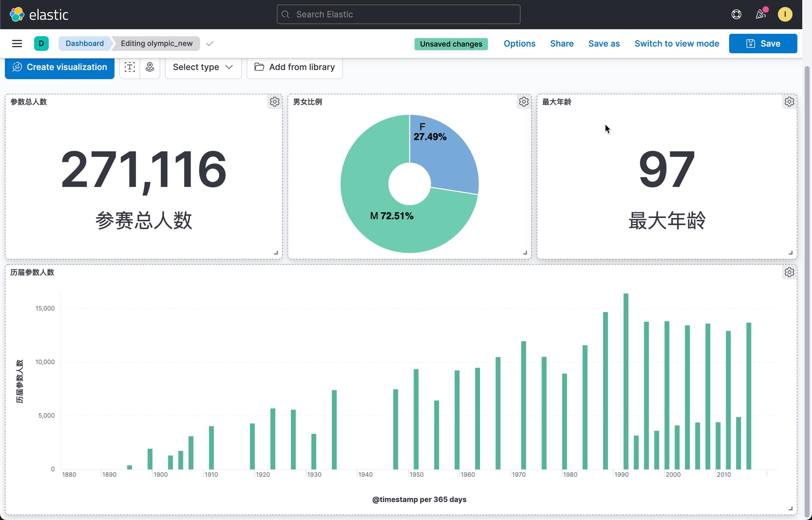Add a text panel to dashboard
The width and height of the screenshot is (812, 520).
(130, 67)
